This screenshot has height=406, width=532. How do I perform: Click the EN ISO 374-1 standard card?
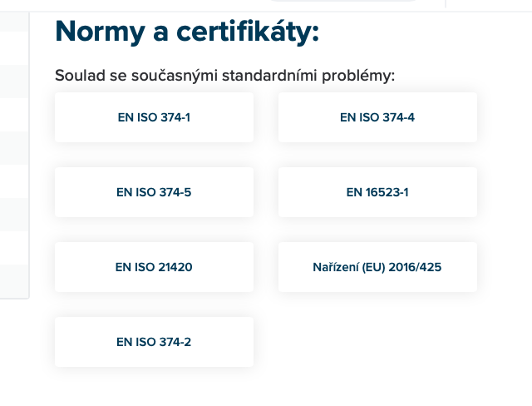(154, 117)
